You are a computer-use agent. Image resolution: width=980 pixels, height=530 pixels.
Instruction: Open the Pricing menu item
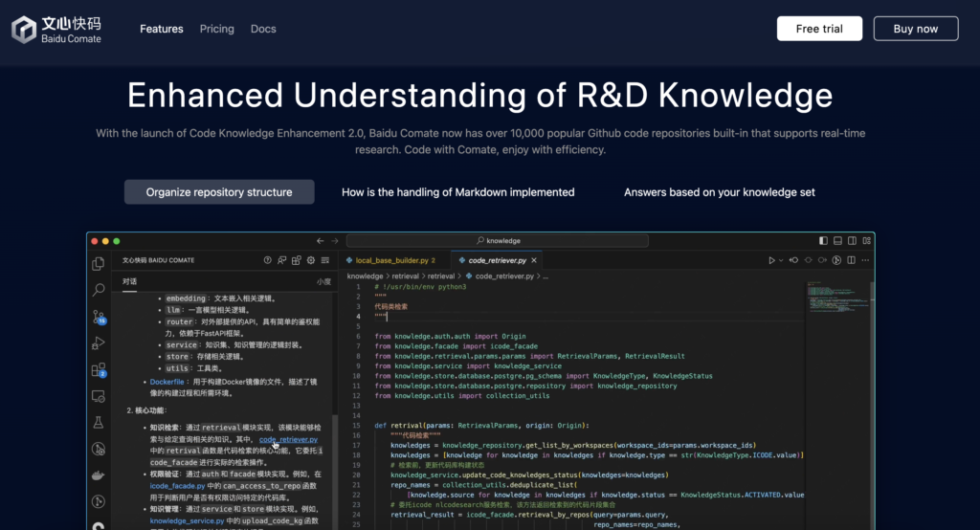click(x=217, y=29)
